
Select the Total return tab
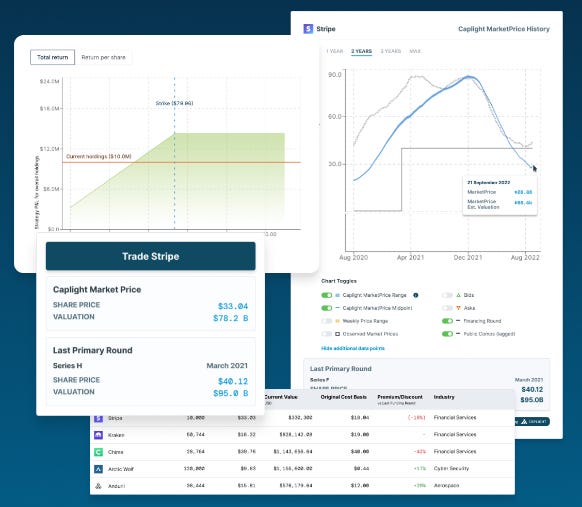pos(52,57)
